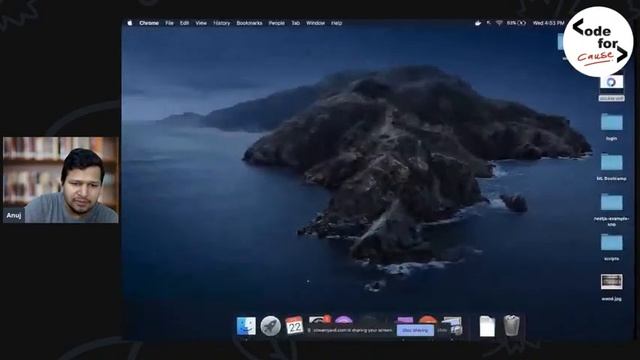This screenshot has height=360, width=640.
Task: Open Launchpad rocket icon in dock
Action: point(270,326)
